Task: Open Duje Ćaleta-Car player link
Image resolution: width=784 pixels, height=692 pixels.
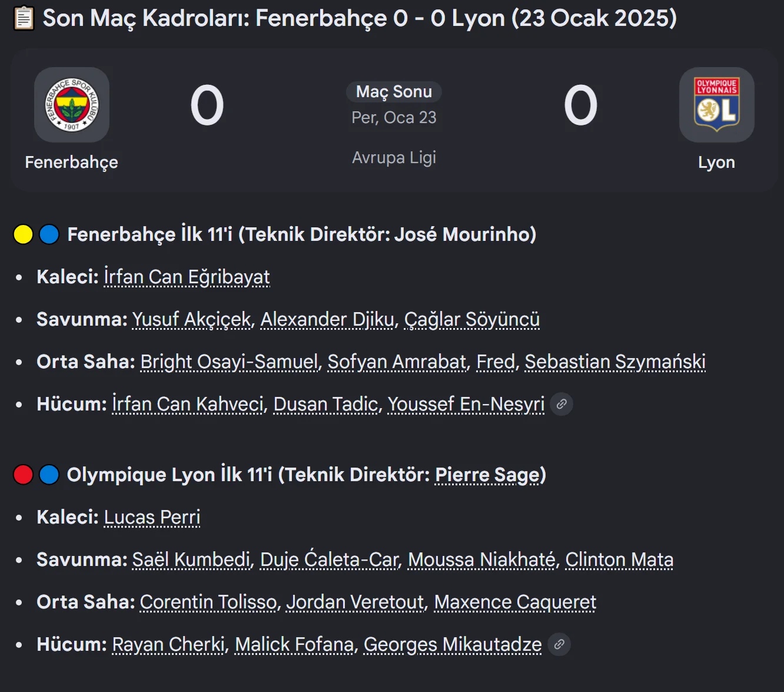Action: pyautogui.click(x=330, y=559)
